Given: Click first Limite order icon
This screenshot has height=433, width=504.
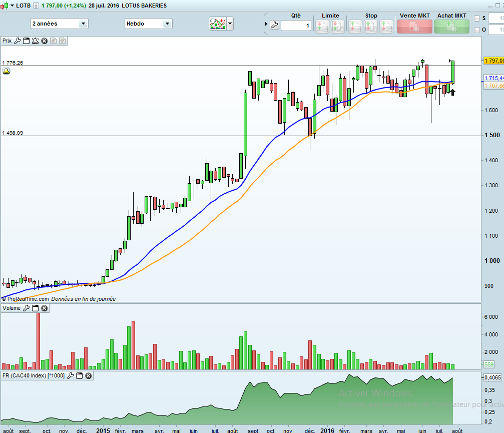Looking at the screenshot, I should click(x=322, y=27).
